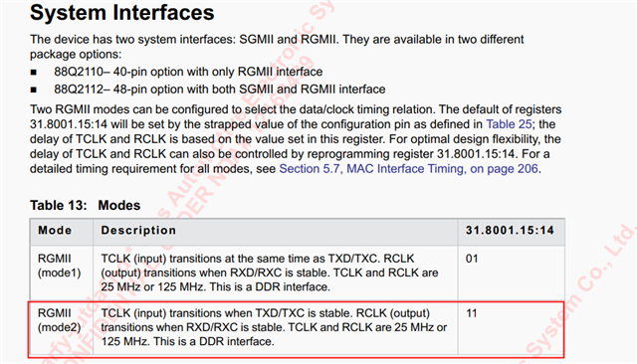Click the second square bullet marker

click(x=33, y=90)
